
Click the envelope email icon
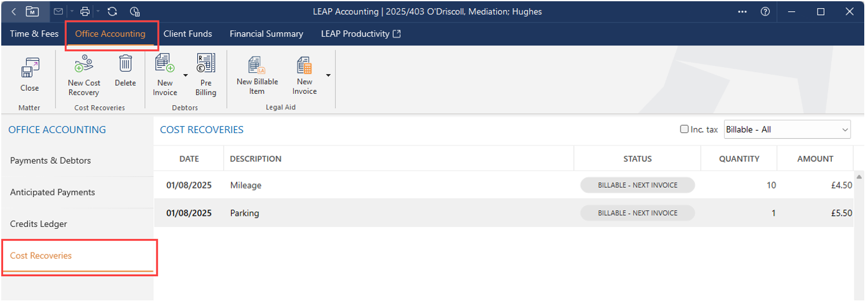coord(58,11)
